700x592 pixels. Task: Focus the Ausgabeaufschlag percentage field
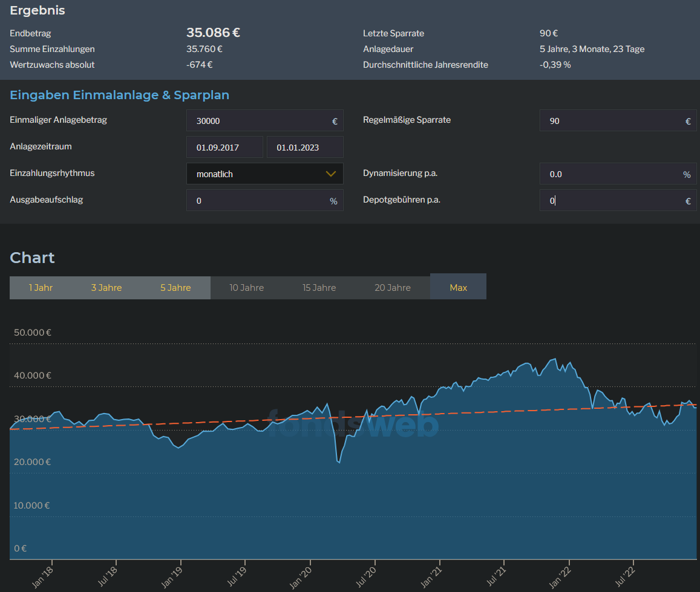pos(260,201)
